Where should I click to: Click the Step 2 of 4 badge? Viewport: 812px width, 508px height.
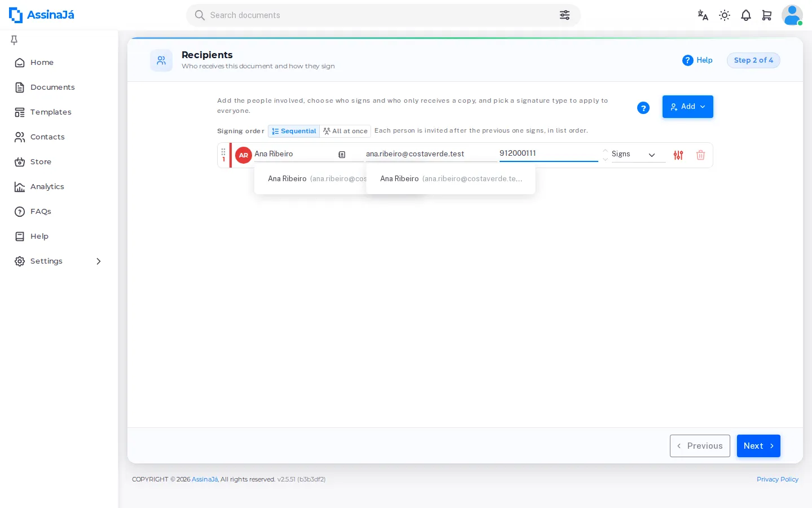pyautogui.click(x=753, y=60)
